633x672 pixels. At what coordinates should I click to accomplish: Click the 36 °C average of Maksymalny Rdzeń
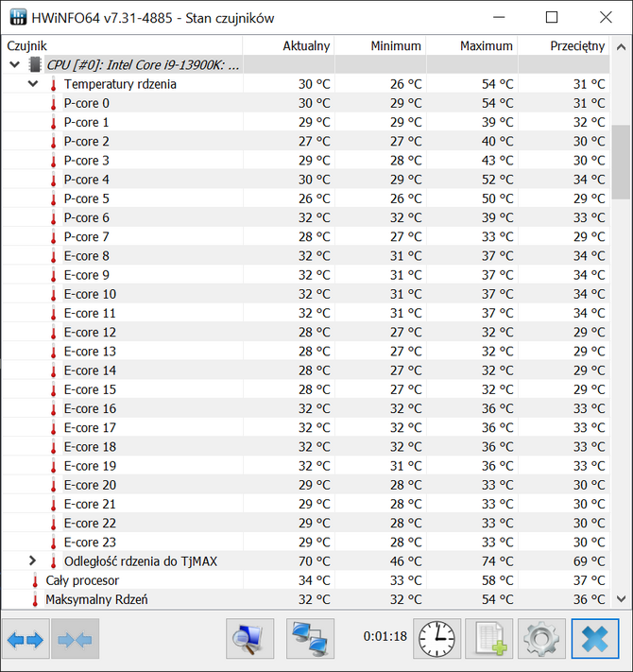click(590, 599)
